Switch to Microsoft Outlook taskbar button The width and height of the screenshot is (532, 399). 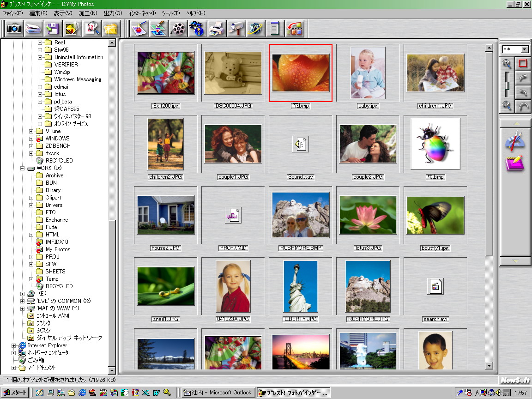click(x=218, y=393)
